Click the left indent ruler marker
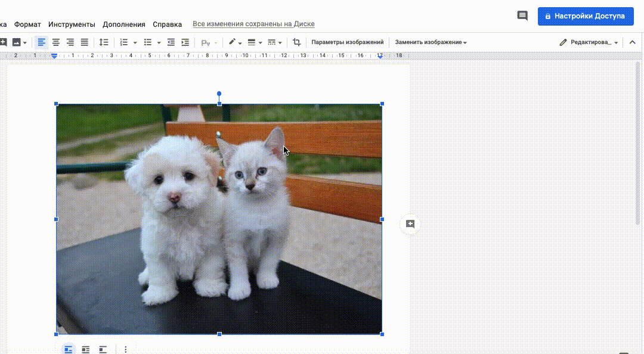The height and width of the screenshot is (354, 644). [54, 56]
